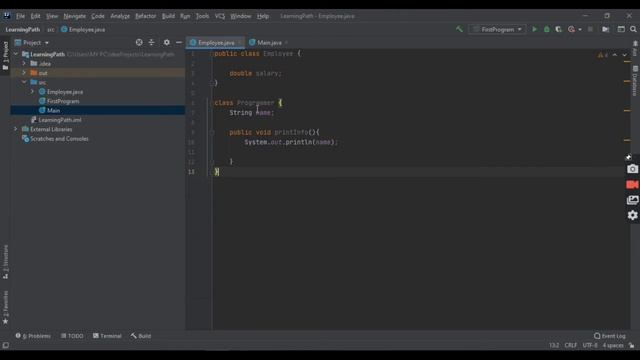Toggle the Favorites tool window side tab
This screenshot has height=360, width=640.
pyautogui.click(x=5, y=307)
